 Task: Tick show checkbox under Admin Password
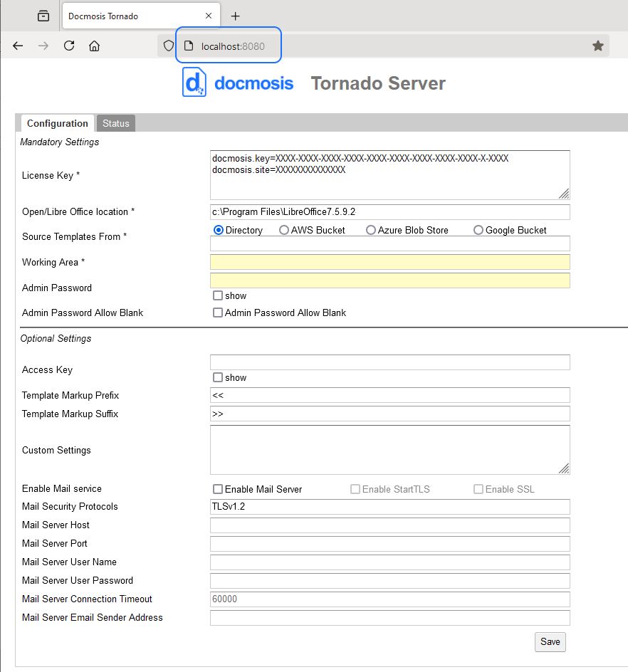(218, 295)
